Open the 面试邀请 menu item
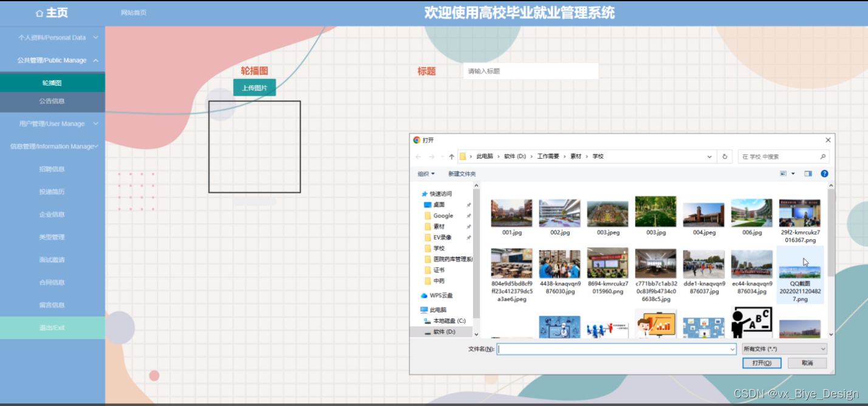This screenshot has width=868, height=406. 52,260
